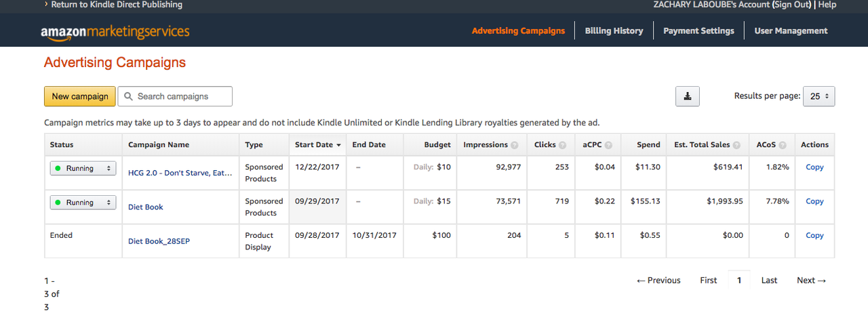Click the Advertising Campaigns page heading
Screen dimensions: 868x326
pyautogui.click(x=115, y=62)
